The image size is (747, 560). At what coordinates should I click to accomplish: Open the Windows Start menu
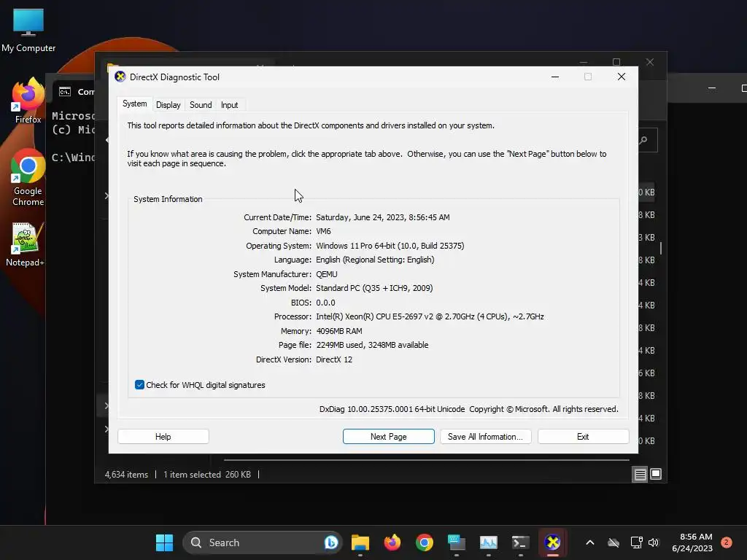pyautogui.click(x=164, y=542)
